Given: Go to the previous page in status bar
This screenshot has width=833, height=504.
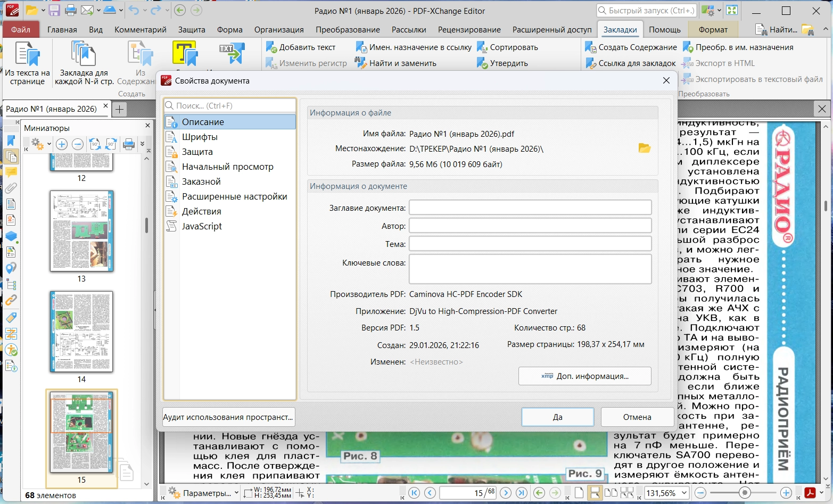Looking at the screenshot, I should [x=430, y=493].
